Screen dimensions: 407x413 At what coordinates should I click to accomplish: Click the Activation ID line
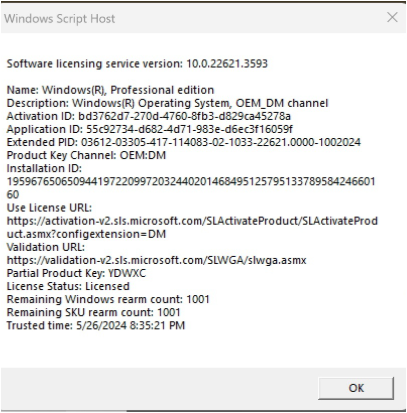pyautogui.click(x=149, y=116)
